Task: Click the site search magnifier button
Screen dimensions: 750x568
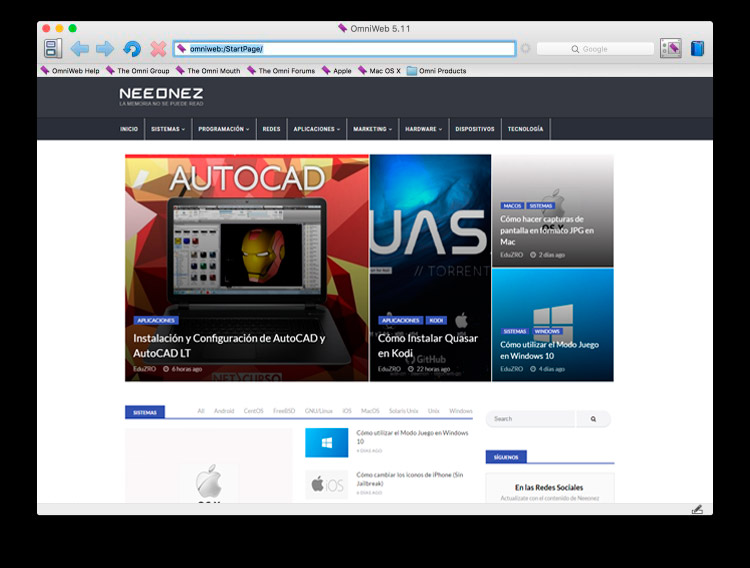Action: [593, 419]
